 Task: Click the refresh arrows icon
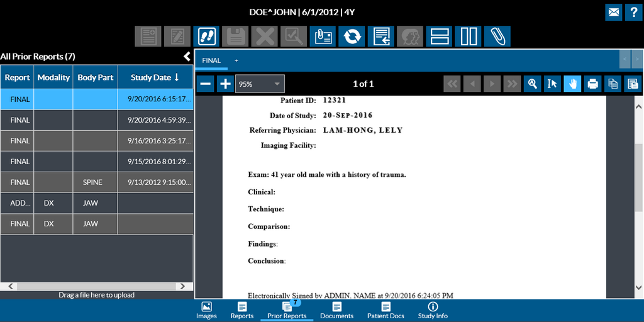click(352, 36)
